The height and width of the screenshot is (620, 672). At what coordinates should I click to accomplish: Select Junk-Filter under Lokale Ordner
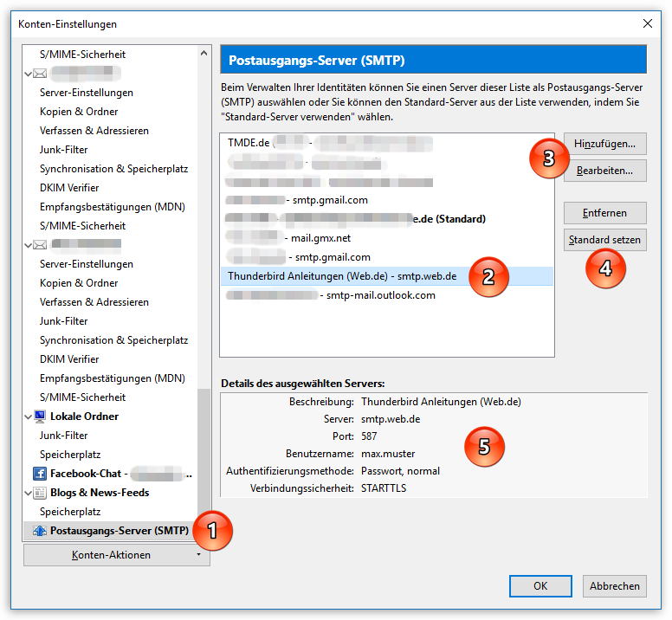(x=63, y=436)
